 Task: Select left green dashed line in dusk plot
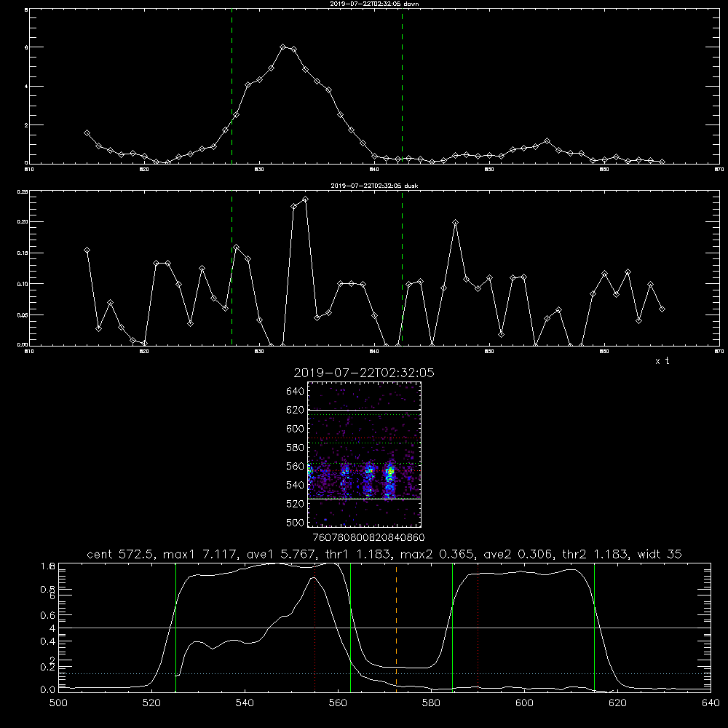232,268
